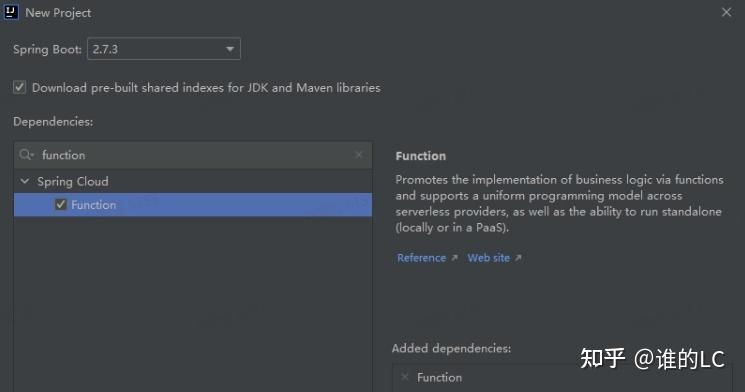Collapse the Spring Cloud group
The image size is (745, 392).
point(25,181)
